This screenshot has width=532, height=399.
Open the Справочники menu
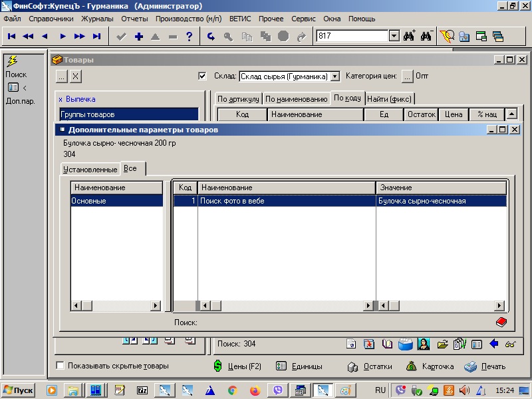51,19
